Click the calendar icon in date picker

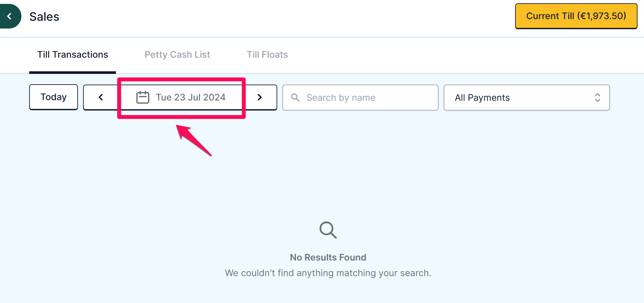pos(143,97)
